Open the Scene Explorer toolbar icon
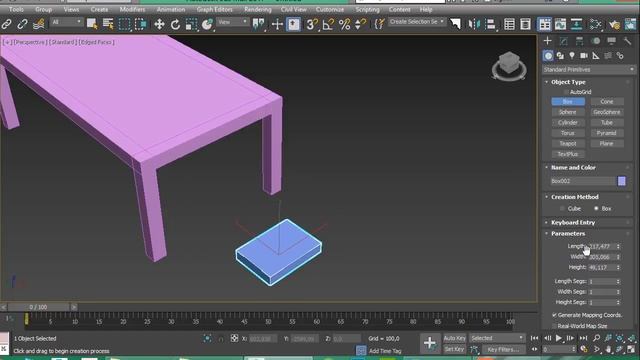Screen dimensions: 640x360 pos(509,24)
